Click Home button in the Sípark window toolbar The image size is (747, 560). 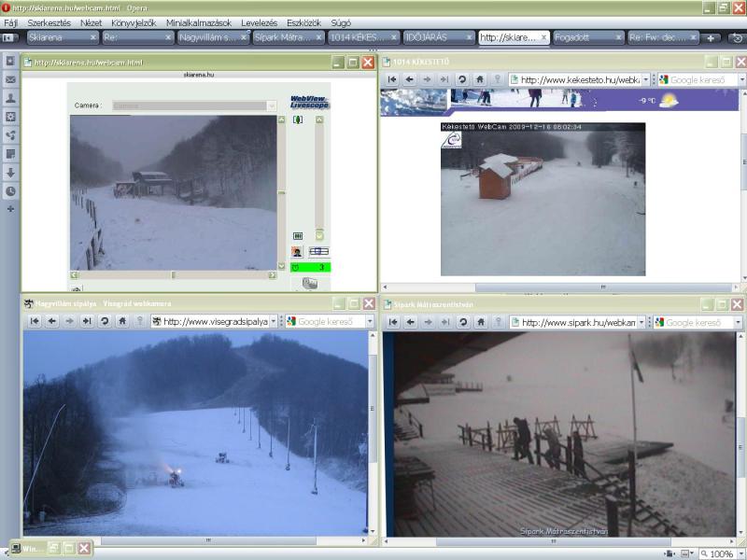click(480, 321)
